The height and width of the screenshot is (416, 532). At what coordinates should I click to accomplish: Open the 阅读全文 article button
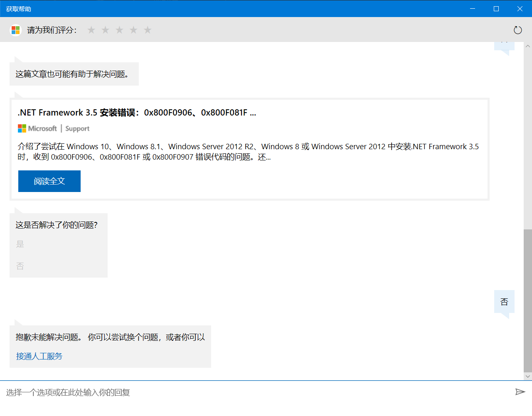pyautogui.click(x=49, y=181)
